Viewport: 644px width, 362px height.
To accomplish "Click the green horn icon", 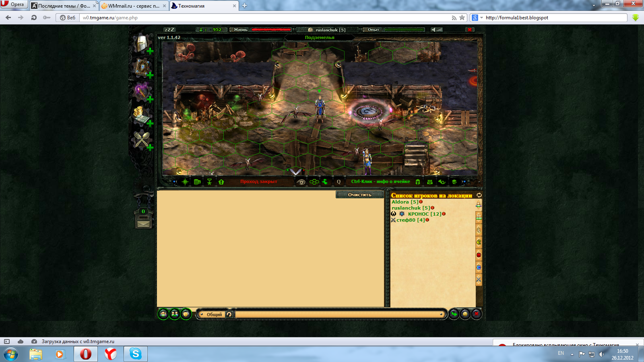I will pyautogui.click(x=442, y=182).
